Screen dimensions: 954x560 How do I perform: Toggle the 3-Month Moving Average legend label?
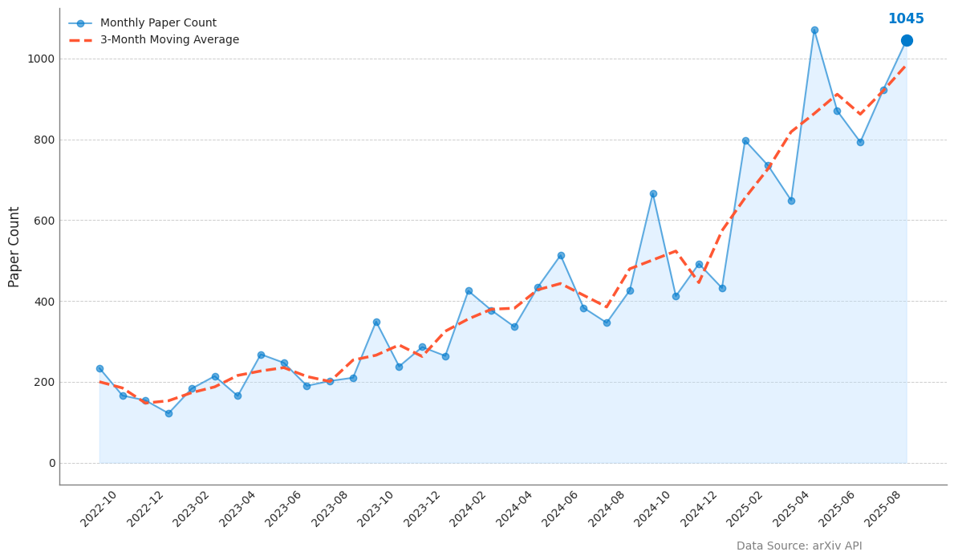(169, 40)
